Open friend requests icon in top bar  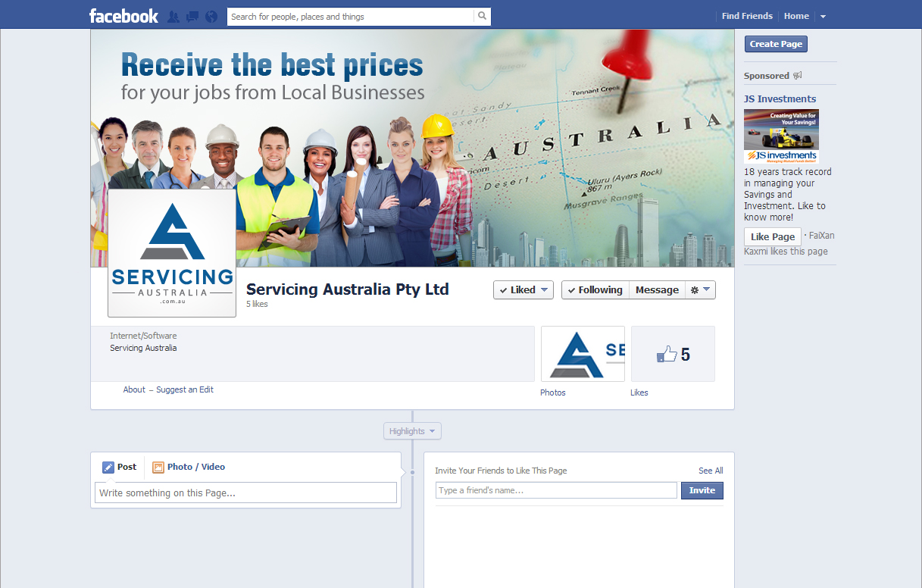[173, 17]
